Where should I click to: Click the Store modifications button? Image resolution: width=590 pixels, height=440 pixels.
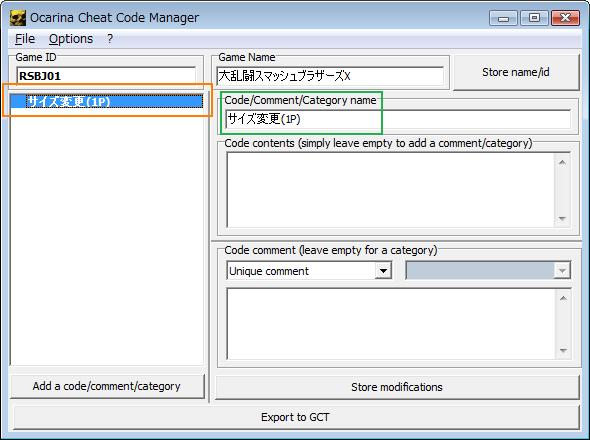397,387
